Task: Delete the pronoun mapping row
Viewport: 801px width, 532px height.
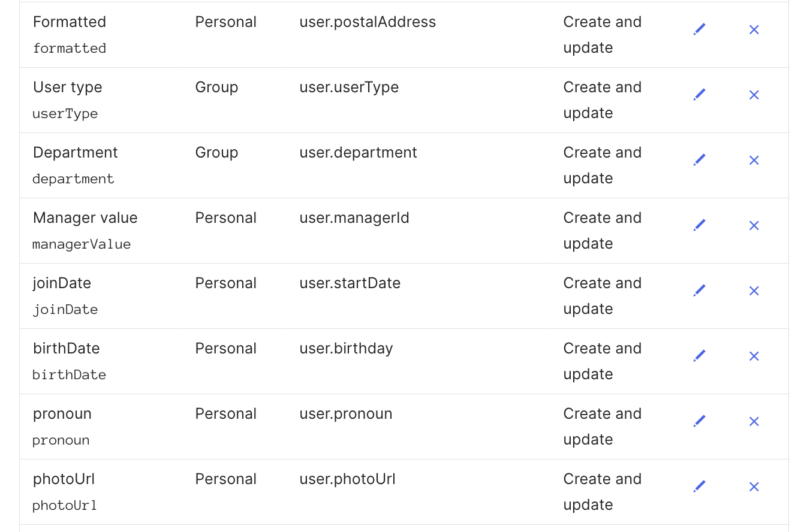Action: click(754, 421)
